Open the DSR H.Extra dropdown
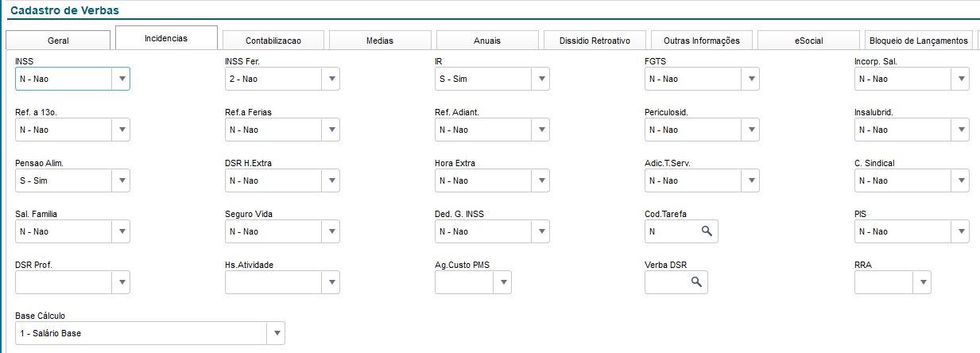Screen dimensions: 980x353 click(331, 180)
